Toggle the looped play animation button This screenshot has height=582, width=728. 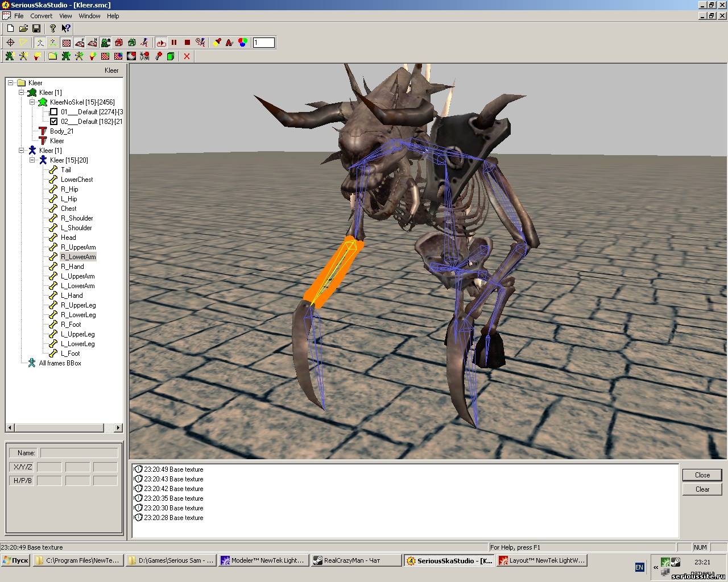coord(161,43)
